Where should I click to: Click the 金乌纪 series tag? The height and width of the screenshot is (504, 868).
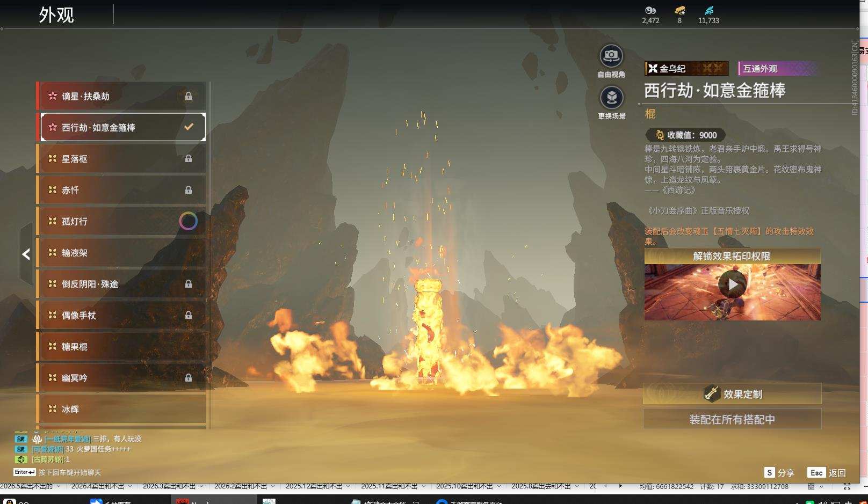pyautogui.click(x=686, y=68)
